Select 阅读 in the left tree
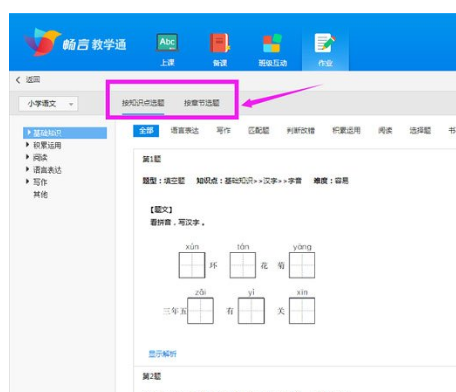 click(40, 157)
